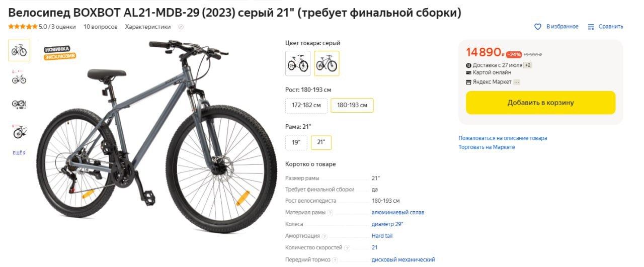Click help icon next to Количество скоростей
Screen dimensions: 644x267
click(x=348, y=248)
